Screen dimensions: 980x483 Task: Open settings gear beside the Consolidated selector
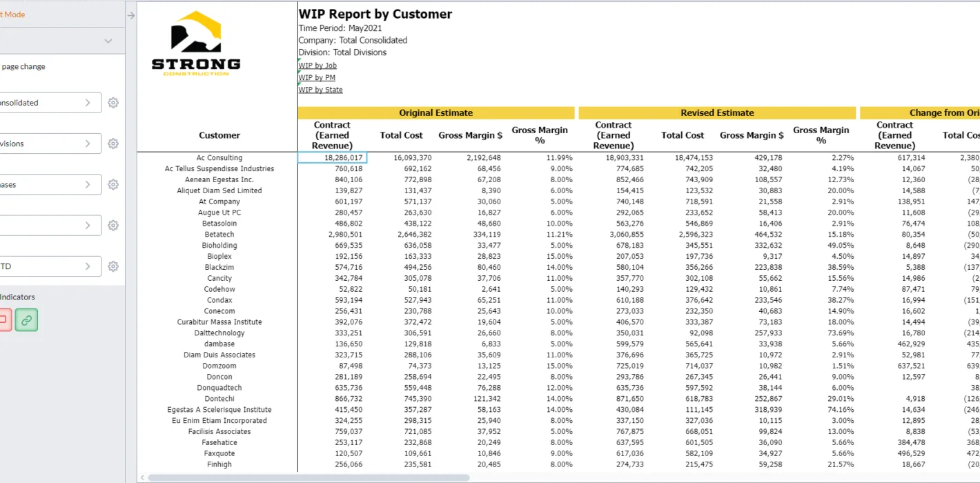point(113,103)
